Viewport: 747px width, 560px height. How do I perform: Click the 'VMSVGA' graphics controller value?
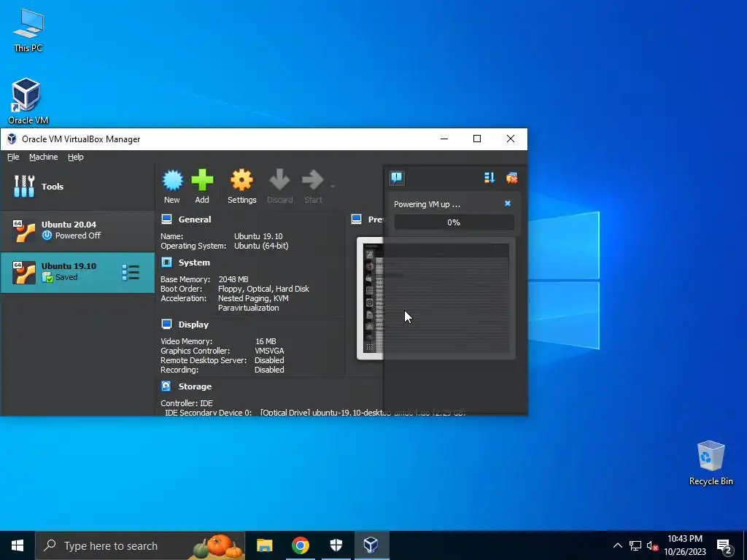click(269, 351)
